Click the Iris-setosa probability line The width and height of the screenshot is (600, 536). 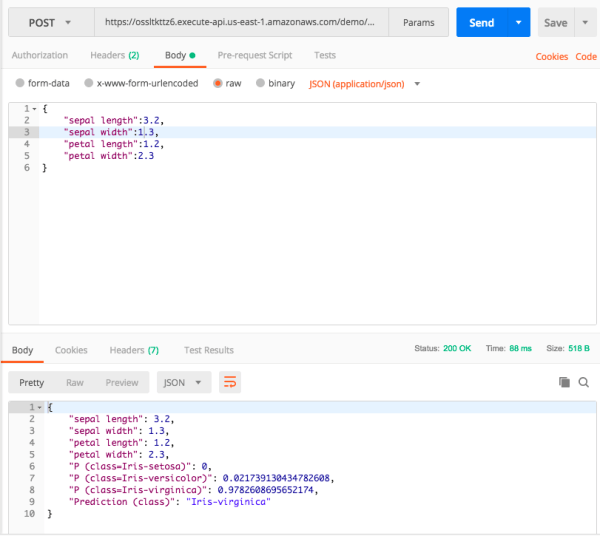pyautogui.click(x=140, y=466)
